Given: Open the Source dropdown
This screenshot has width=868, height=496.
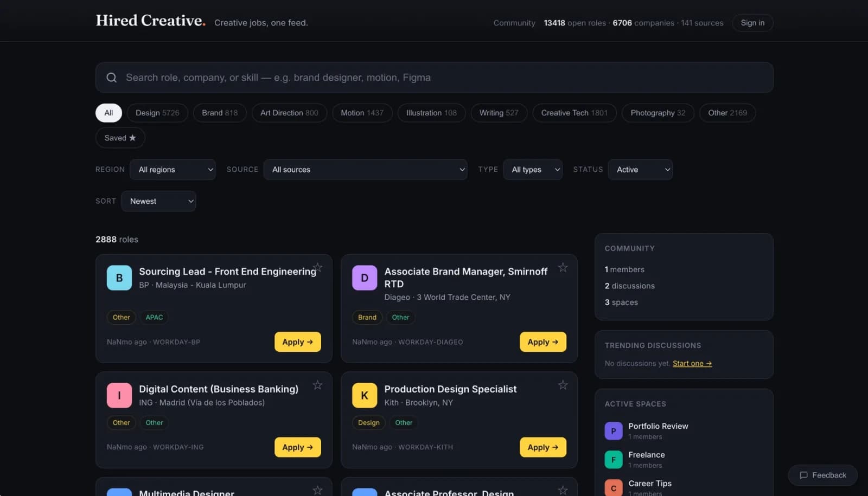Looking at the screenshot, I should point(365,170).
